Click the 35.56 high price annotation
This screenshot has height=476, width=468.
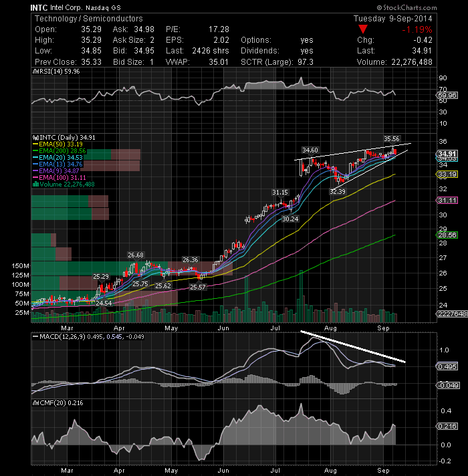tap(392, 139)
